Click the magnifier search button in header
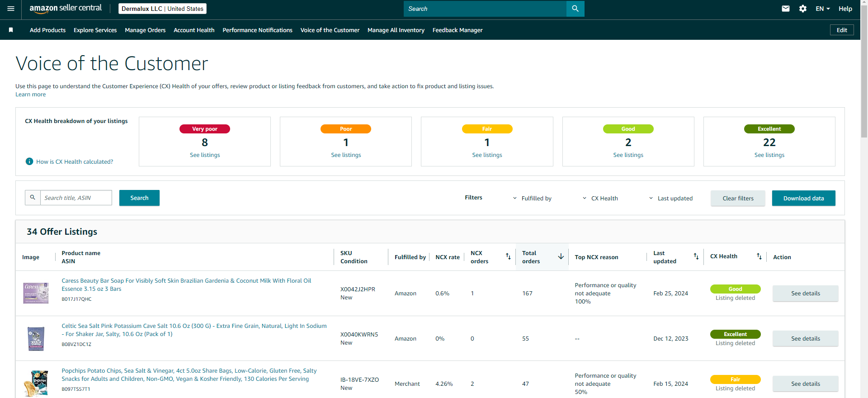The width and height of the screenshot is (868, 398). [575, 9]
